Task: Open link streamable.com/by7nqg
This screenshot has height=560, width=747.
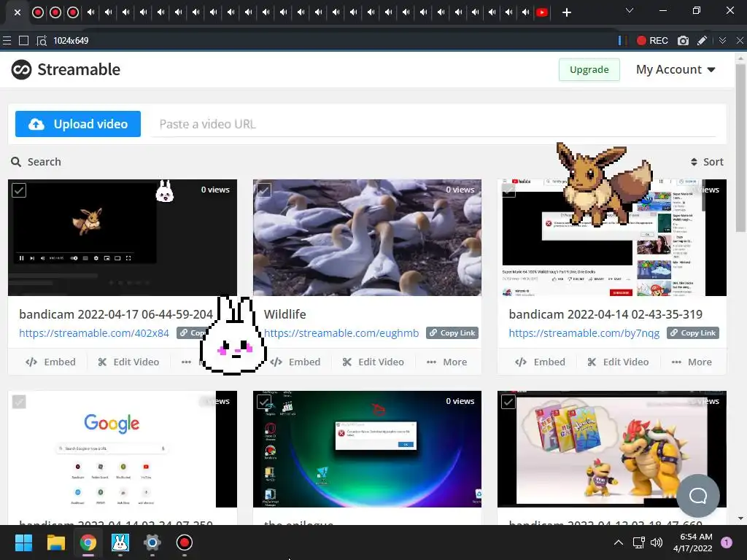Action: click(584, 332)
